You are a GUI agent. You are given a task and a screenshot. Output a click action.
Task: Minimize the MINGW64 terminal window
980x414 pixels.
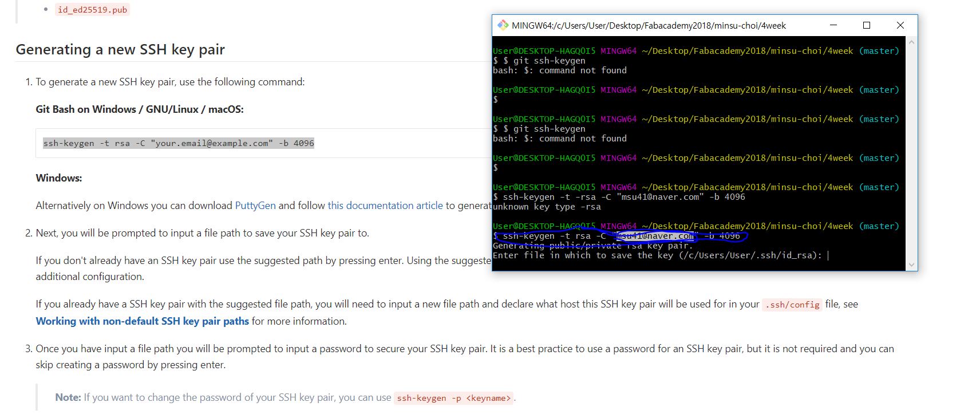click(833, 25)
